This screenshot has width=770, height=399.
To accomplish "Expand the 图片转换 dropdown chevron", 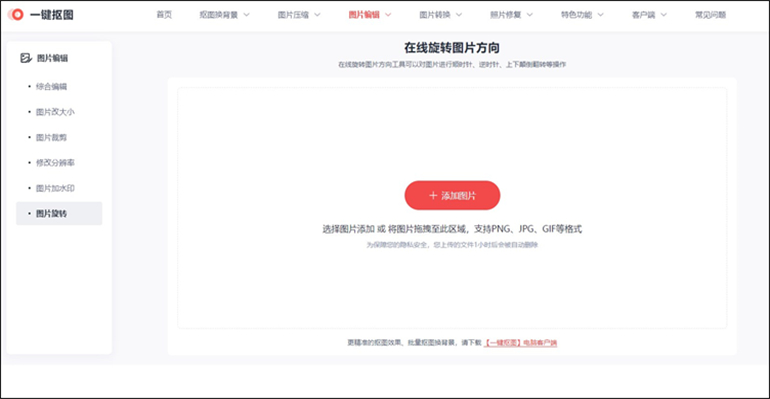I will (459, 15).
